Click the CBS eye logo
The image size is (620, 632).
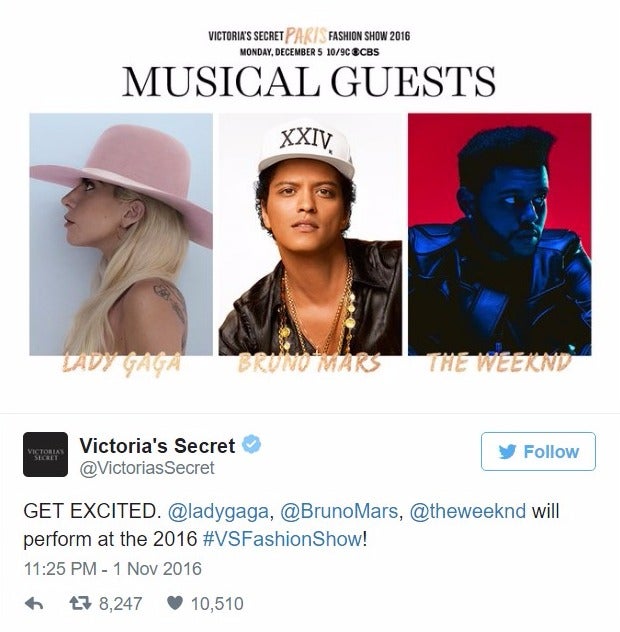click(356, 52)
